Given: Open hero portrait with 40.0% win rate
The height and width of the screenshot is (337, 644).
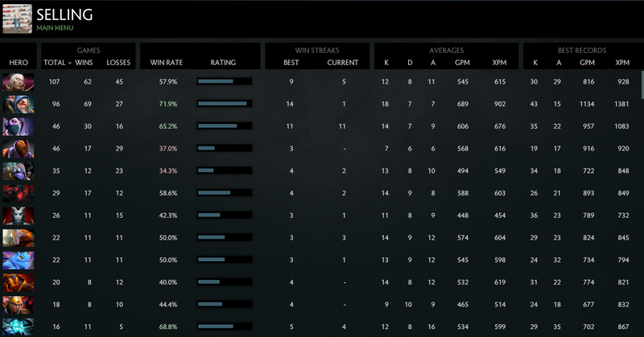Looking at the screenshot, I should click(x=18, y=282).
